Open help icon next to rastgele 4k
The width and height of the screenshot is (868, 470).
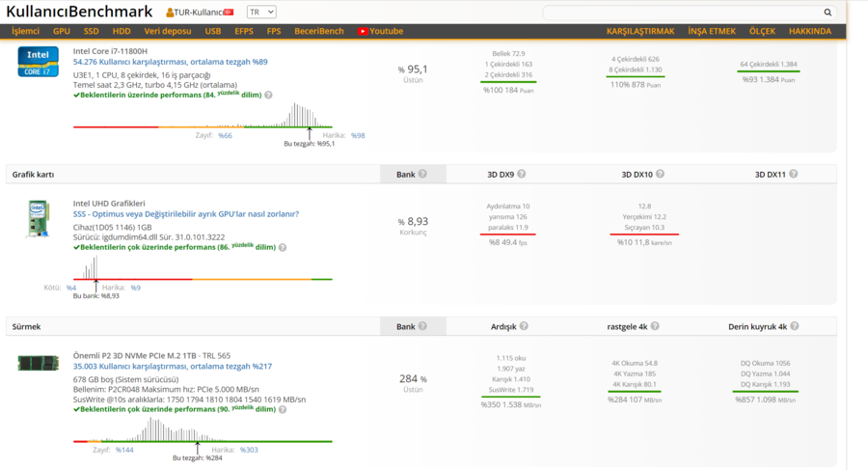coord(655,326)
